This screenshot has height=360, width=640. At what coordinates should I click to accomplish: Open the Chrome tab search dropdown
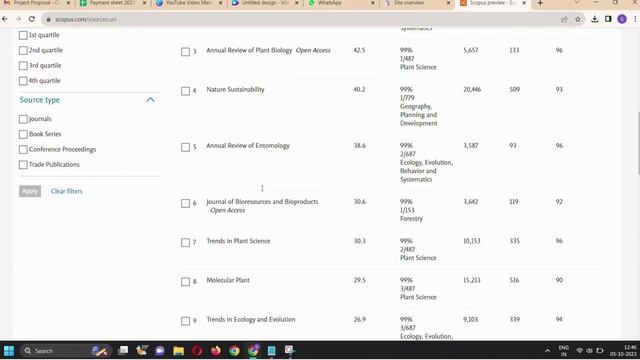576,3
